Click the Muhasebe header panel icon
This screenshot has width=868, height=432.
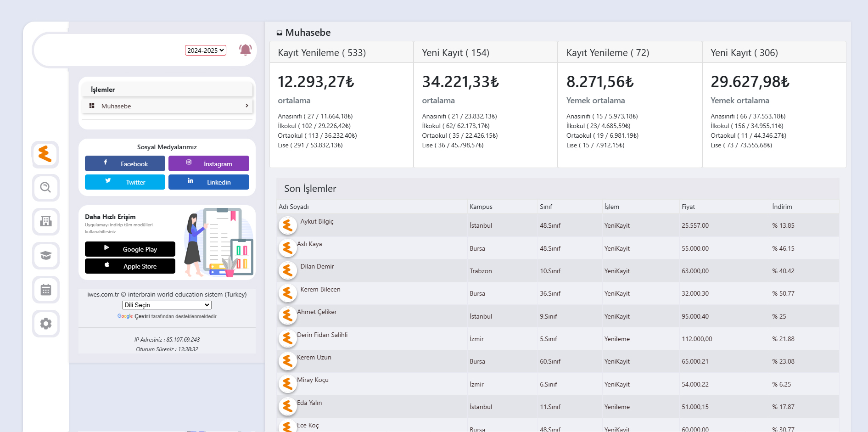(x=279, y=33)
